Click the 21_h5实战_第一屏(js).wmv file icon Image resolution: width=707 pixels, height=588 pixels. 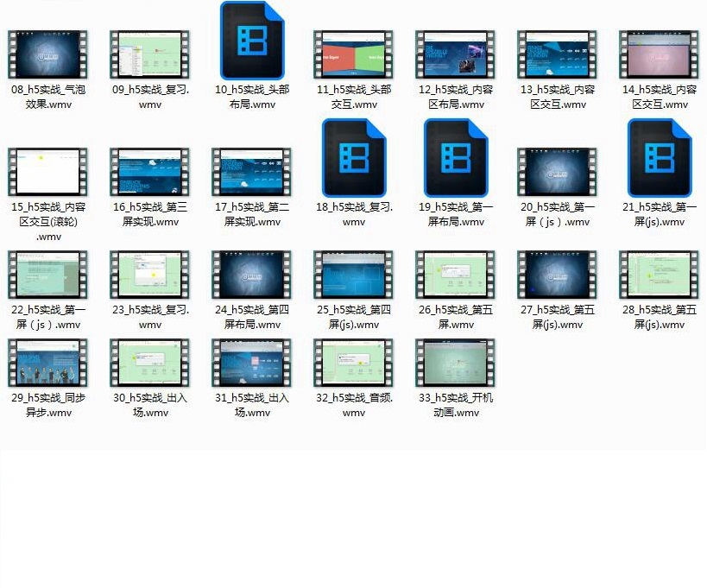point(659,158)
